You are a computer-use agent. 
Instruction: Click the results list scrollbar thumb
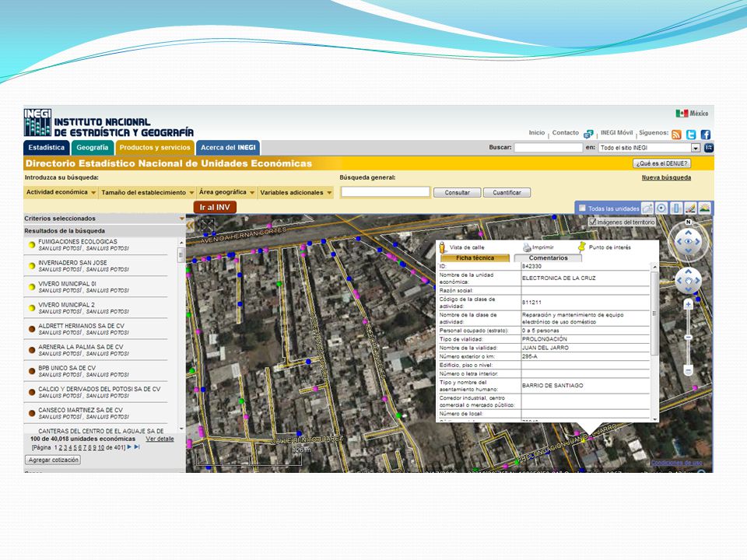tap(181, 255)
